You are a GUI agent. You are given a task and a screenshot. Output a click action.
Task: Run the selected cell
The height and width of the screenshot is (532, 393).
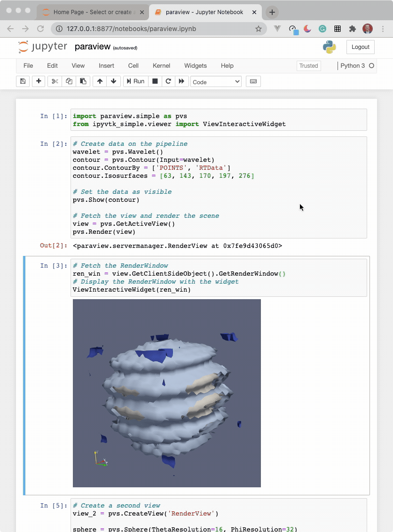[x=135, y=81]
